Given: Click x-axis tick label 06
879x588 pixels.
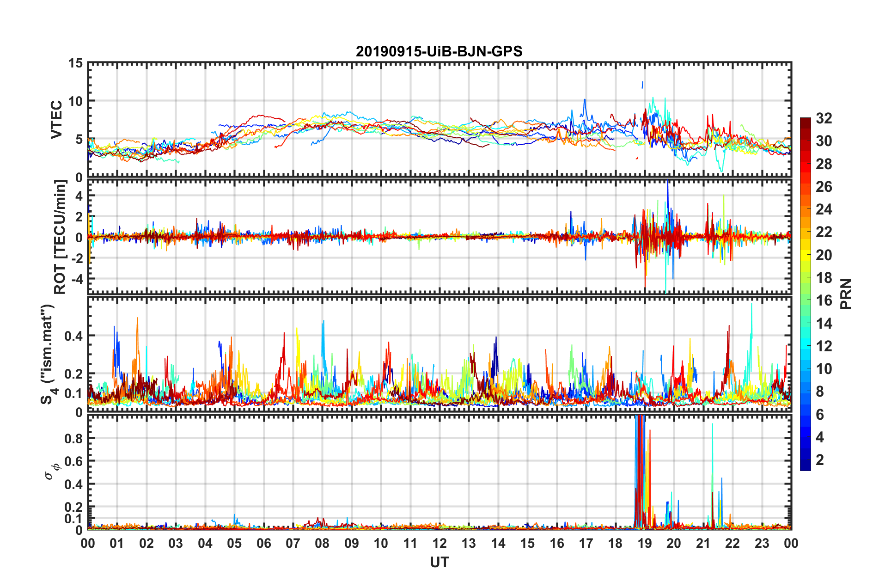Looking at the screenshot, I should click(x=264, y=543).
